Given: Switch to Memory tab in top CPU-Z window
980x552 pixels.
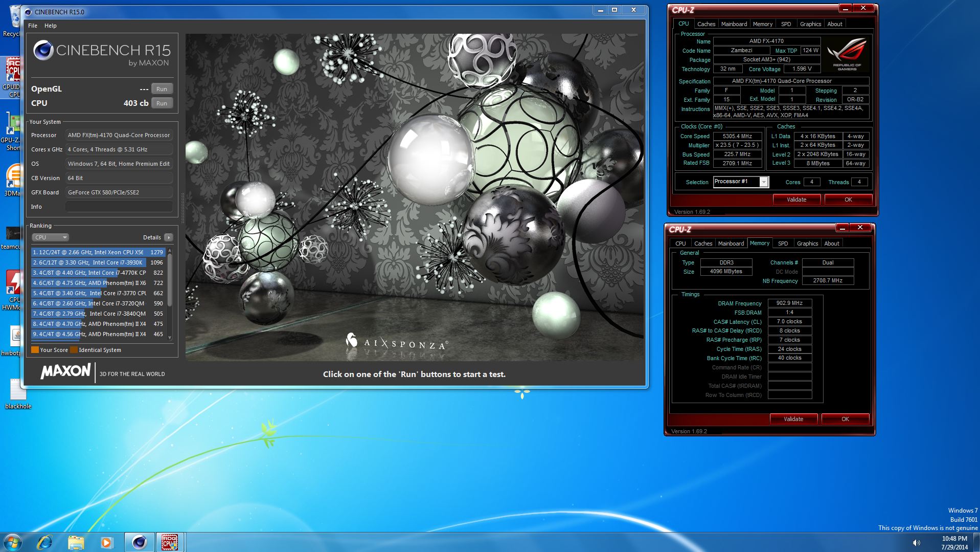Looking at the screenshot, I should [762, 24].
